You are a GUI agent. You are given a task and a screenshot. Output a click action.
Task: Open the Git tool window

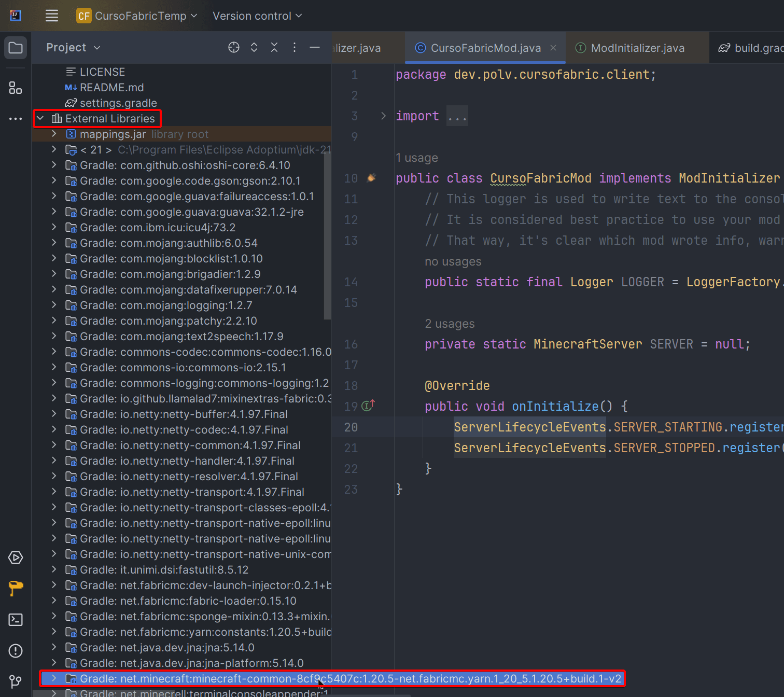click(x=16, y=681)
